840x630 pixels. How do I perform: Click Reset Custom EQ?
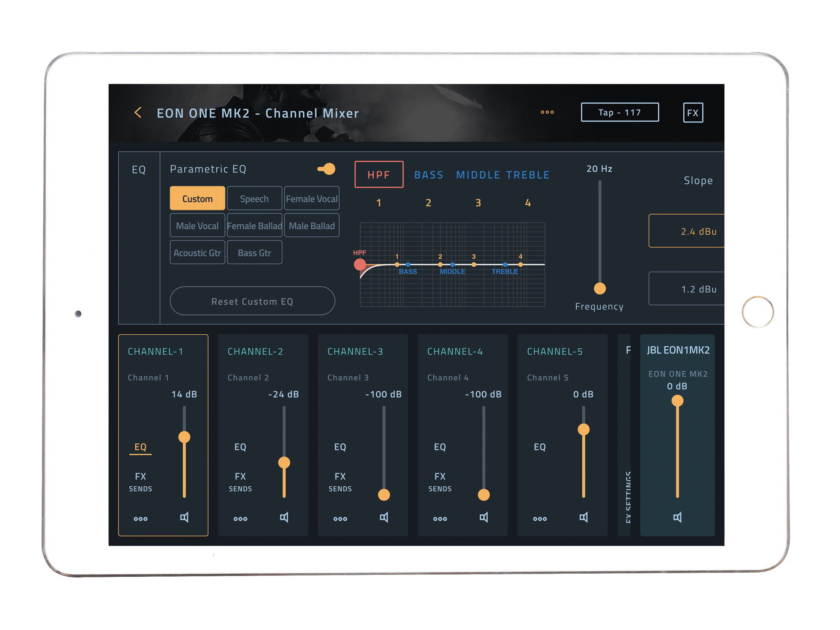pos(252,301)
